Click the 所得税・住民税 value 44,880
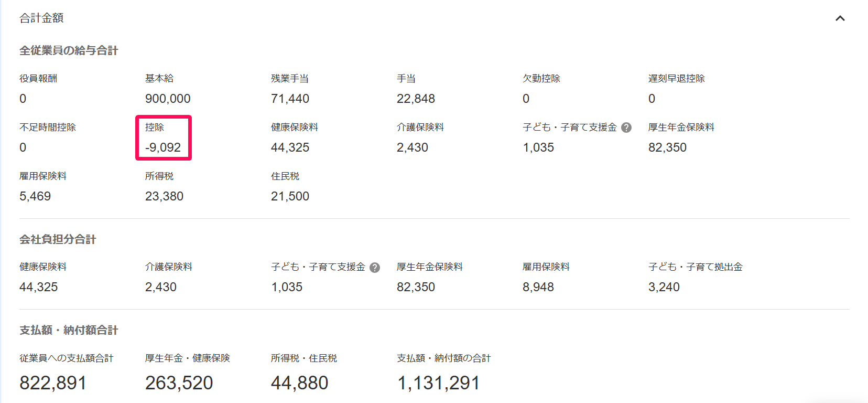Screen dimensions: 868x403 tap(300, 383)
